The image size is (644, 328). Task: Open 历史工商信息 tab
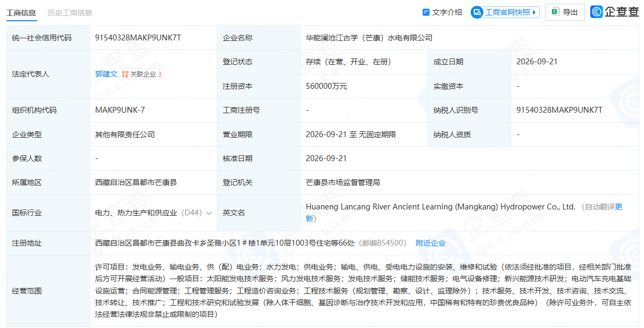(70, 12)
